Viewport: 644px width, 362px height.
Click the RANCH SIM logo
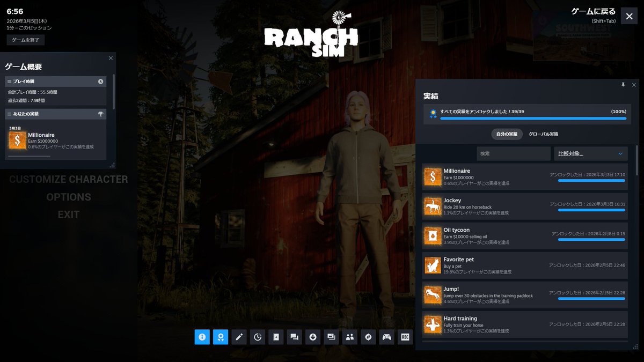[x=311, y=34]
